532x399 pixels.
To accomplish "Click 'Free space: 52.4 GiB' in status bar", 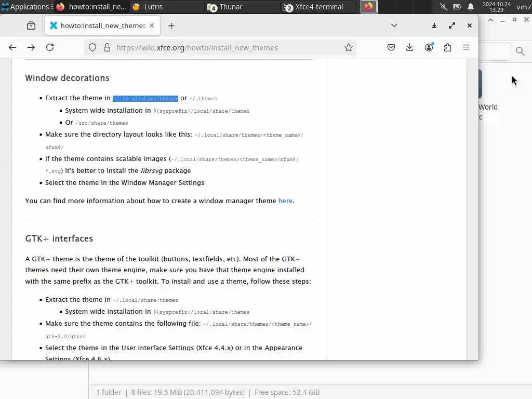I will pos(287,392).
